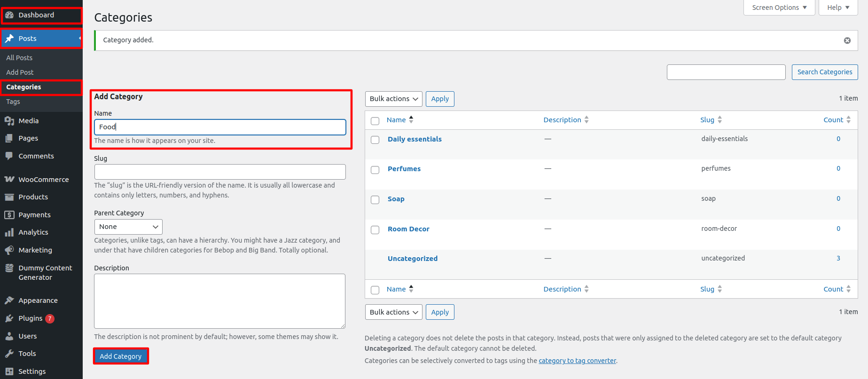Open the top Bulk actions dropdown
The height and width of the screenshot is (379, 868).
tap(393, 99)
